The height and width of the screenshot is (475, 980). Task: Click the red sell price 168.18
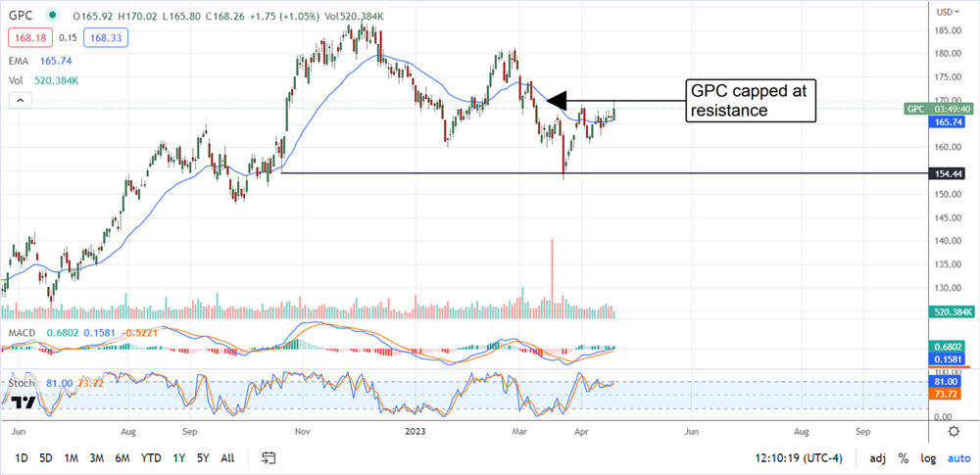[x=28, y=39]
